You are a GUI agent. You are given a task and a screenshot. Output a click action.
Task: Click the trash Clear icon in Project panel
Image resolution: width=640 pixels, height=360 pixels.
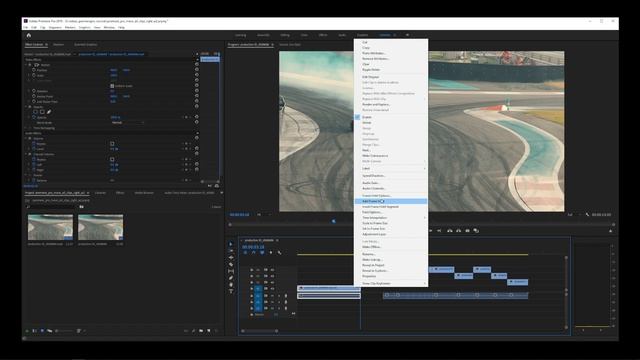pyautogui.click(x=216, y=331)
